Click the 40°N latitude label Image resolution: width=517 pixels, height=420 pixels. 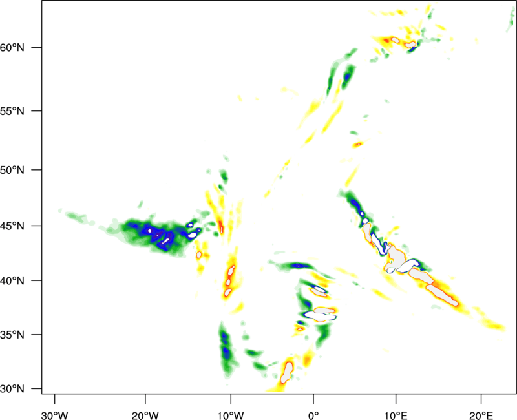tap(12, 281)
